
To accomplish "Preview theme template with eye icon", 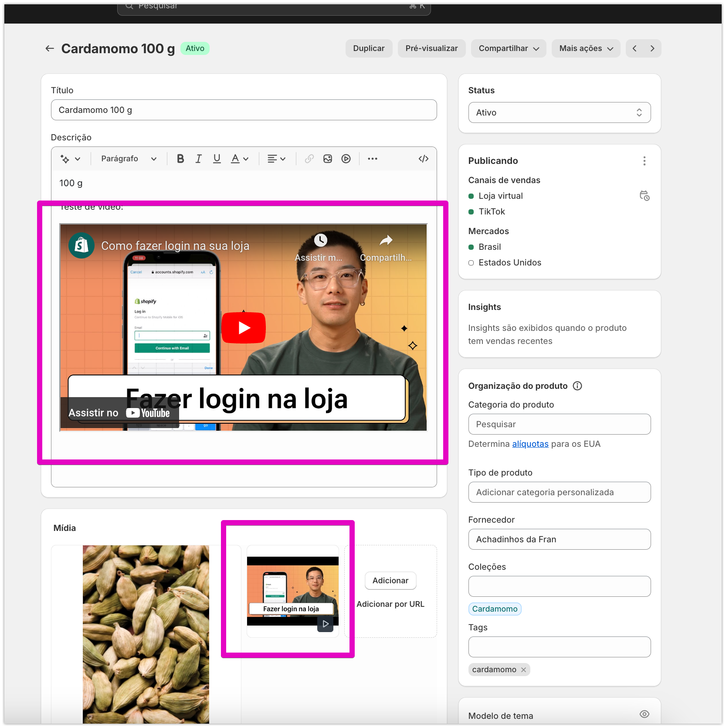I will [644, 714].
